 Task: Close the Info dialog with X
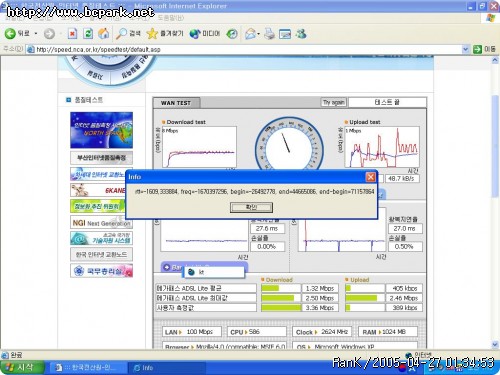coord(370,177)
